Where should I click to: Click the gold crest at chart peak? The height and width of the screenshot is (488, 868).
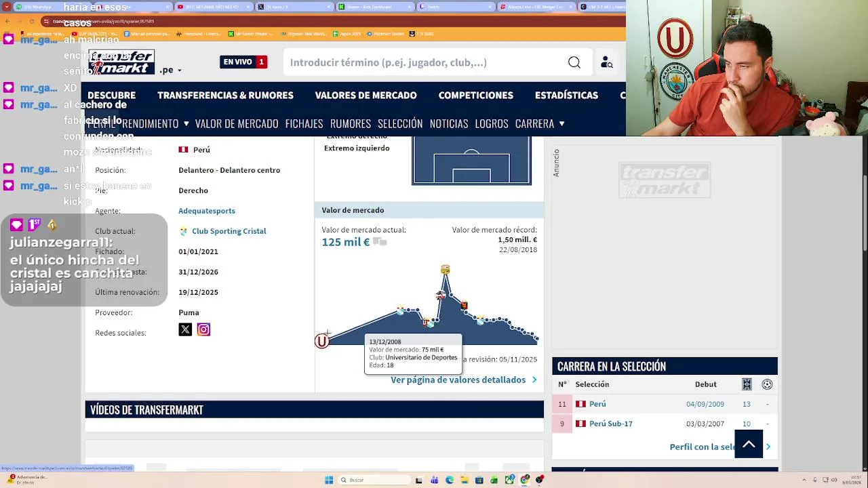tap(445, 270)
